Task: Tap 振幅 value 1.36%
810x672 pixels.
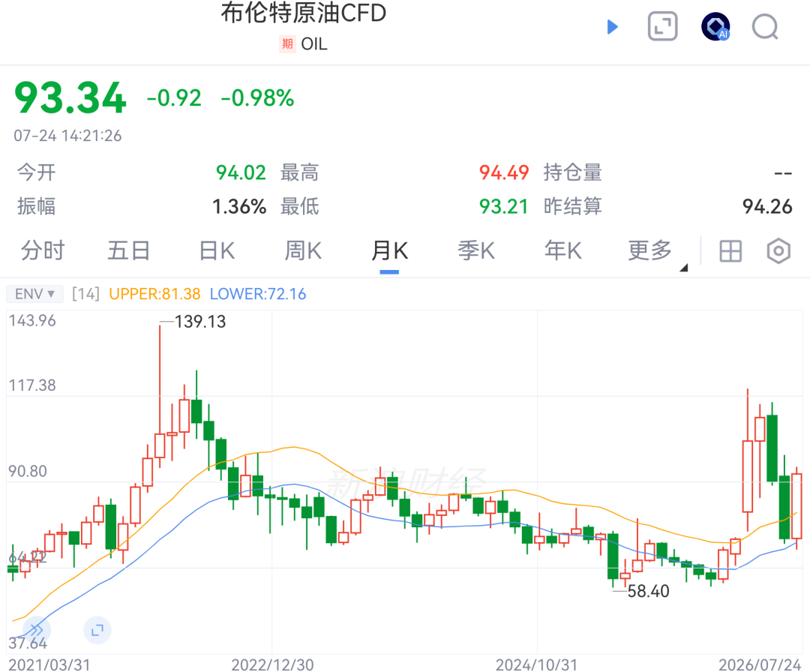Action: click(239, 206)
